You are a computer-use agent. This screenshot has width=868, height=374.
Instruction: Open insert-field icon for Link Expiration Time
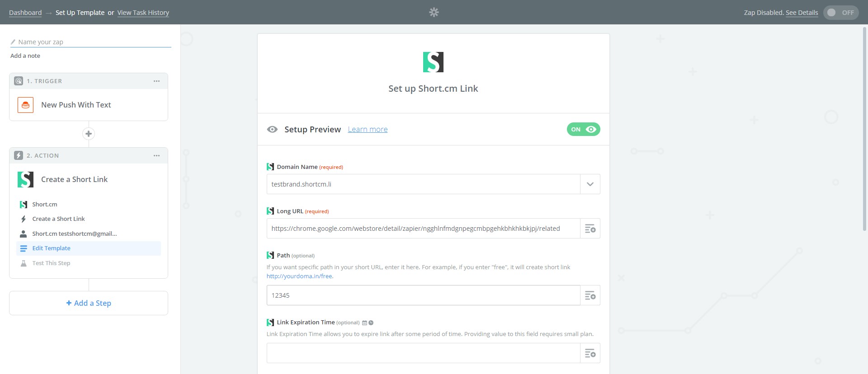pyautogui.click(x=590, y=353)
